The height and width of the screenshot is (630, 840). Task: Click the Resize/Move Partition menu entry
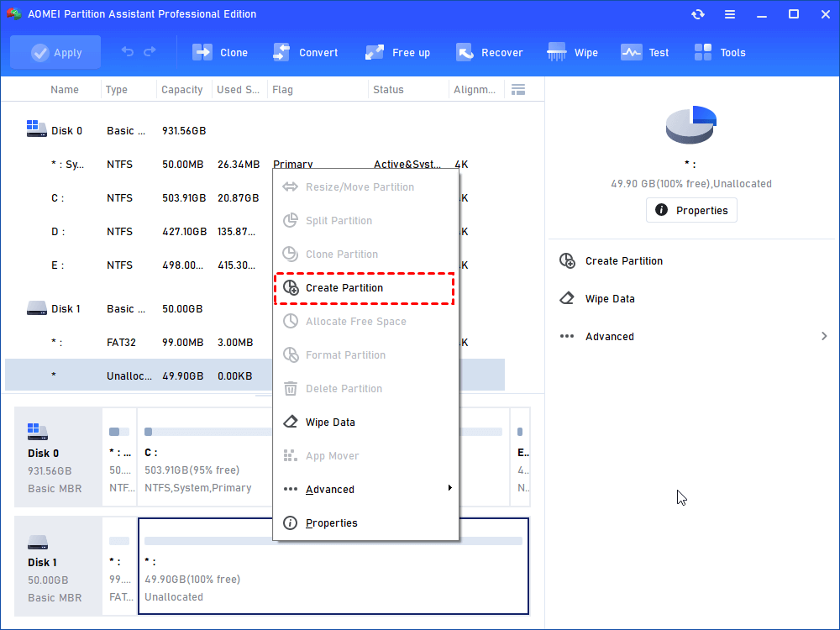(x=365, y=187)
